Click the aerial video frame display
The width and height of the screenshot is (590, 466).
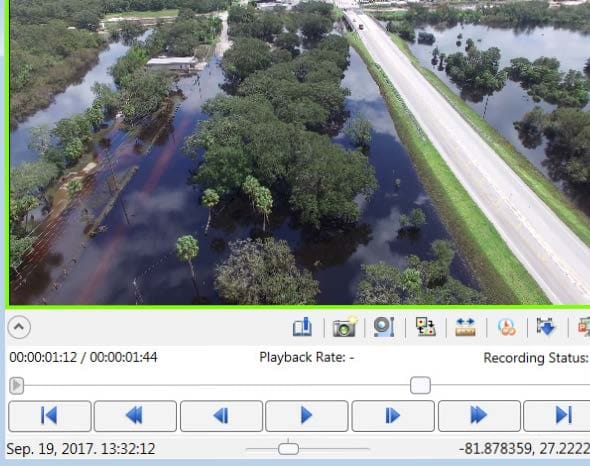[x=300, y=152]
